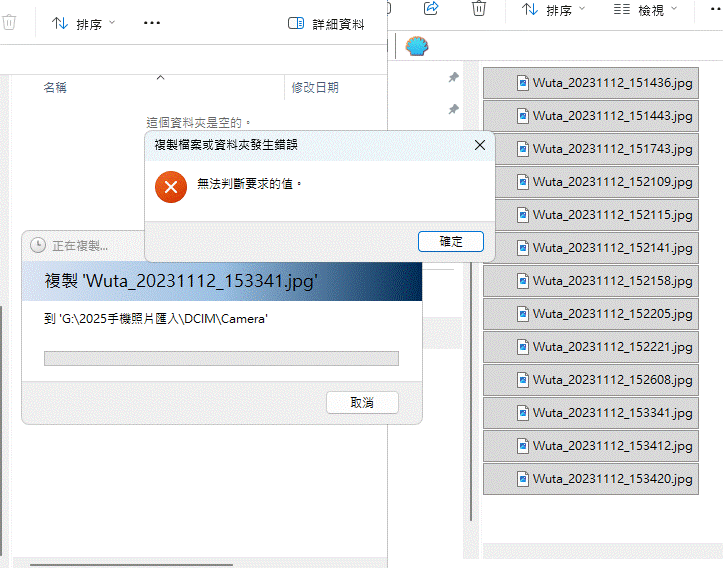
Task: Click the 這個資料夾是空的 text
Action: tap(198, 123)
